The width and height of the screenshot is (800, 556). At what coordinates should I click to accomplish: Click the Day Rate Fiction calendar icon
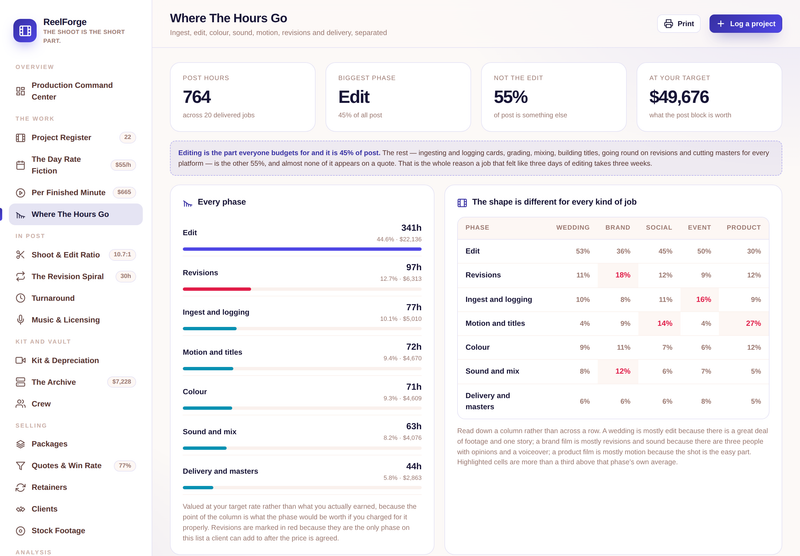point(20,165)
